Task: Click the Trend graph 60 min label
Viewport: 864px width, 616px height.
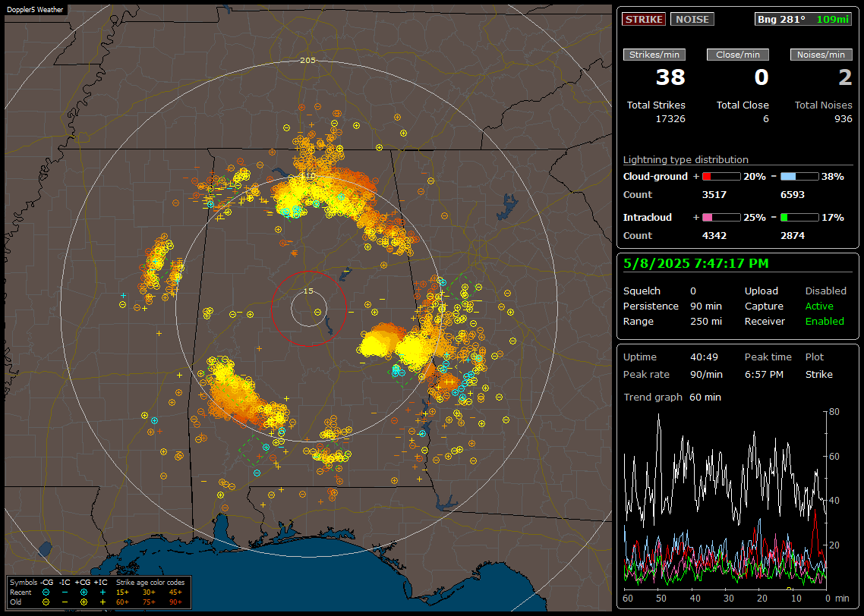Action: point(672,397)
